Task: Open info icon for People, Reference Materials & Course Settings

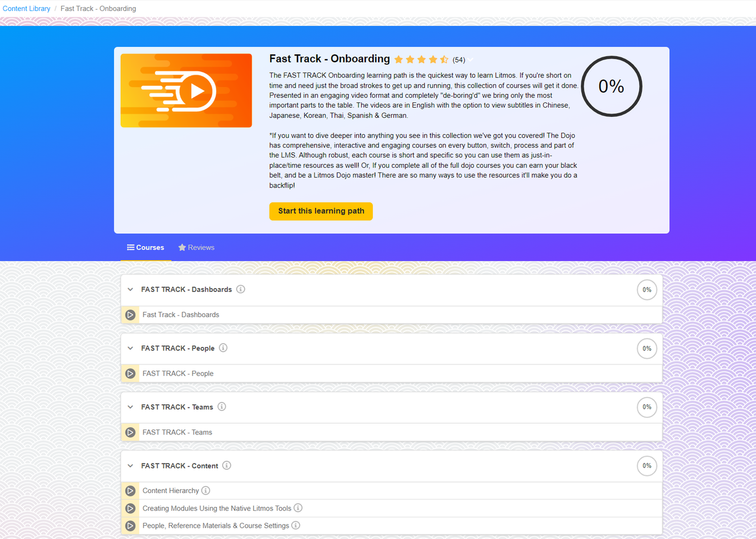Action: coord(296,525)
